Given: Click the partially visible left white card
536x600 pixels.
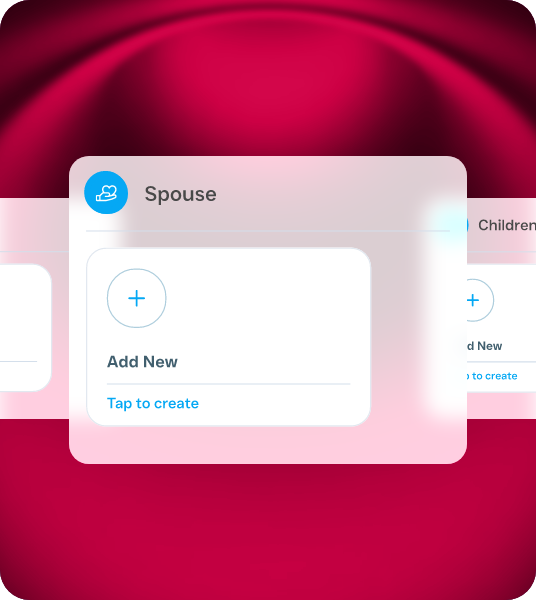Looking at the screenshot, I should click(x=25, y=328).
